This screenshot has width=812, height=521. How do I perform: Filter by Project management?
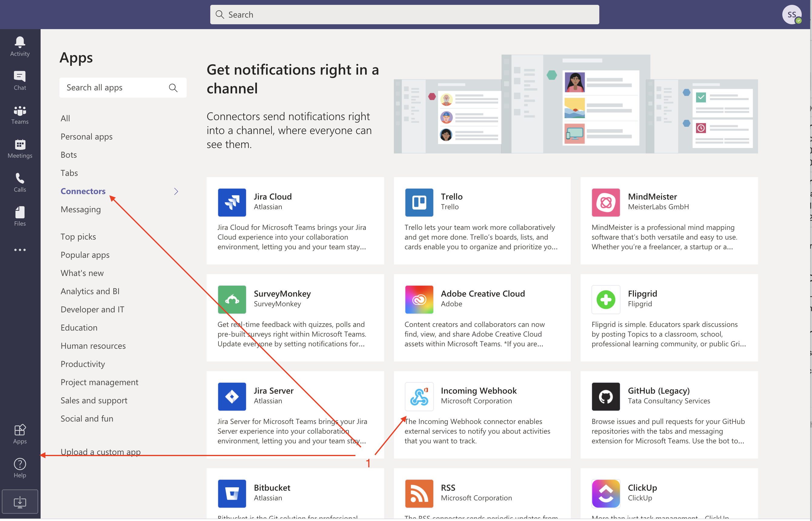click(99, 382)
